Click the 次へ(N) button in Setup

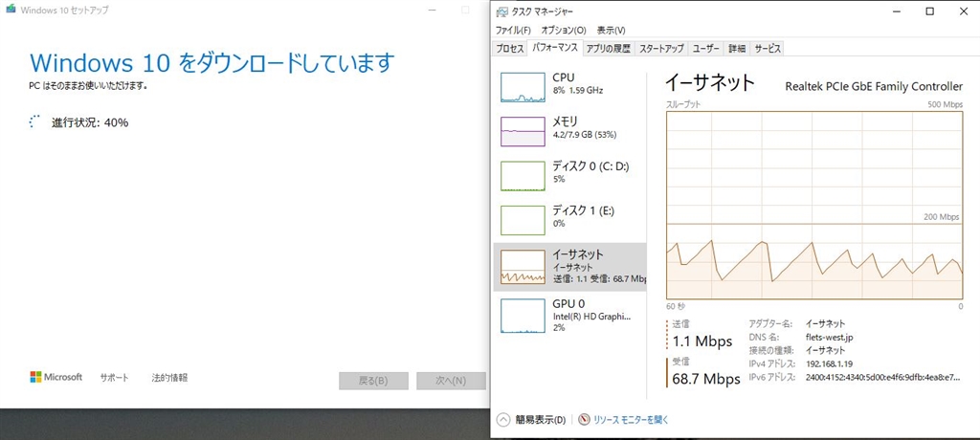(452, 381)
